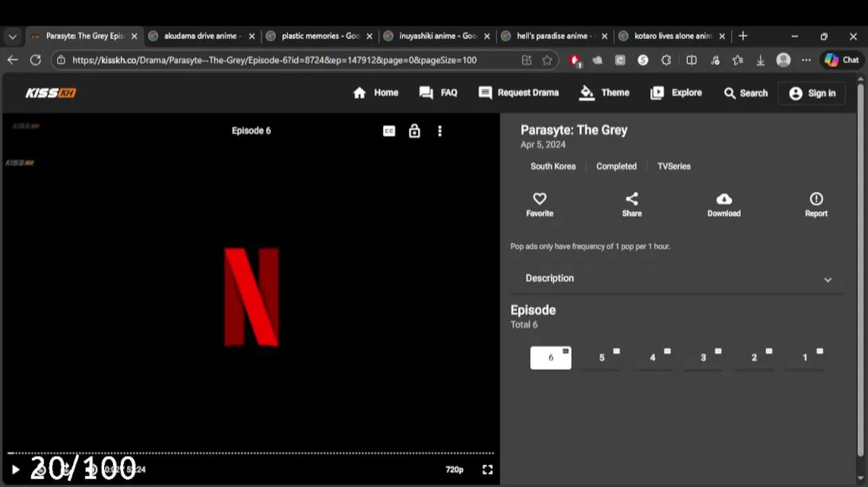Toggle closed captions in the video player
Viewport: 868px width, 487px height.
tap(389, 131)
